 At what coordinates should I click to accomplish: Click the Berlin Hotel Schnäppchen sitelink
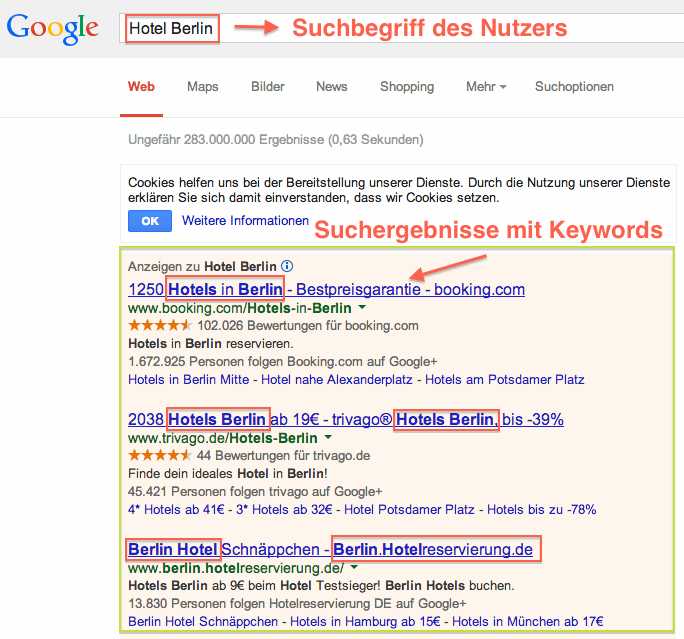(x=203, y=621)
